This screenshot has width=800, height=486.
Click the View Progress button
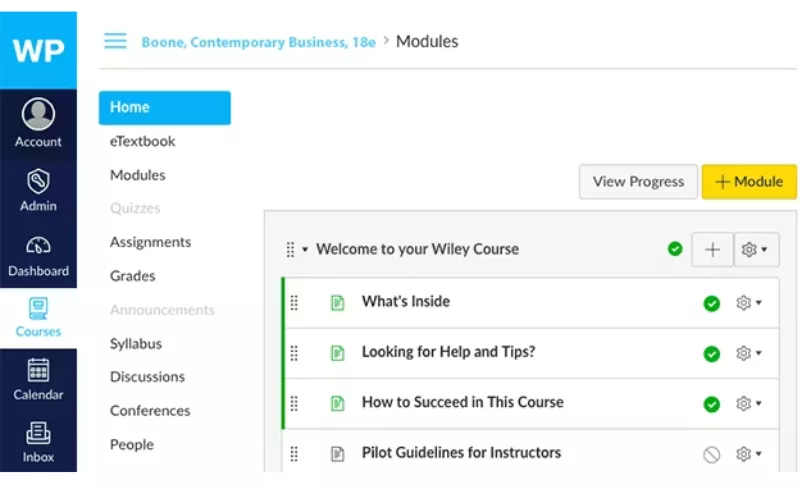pyautogui.click(x=638, y=182)
